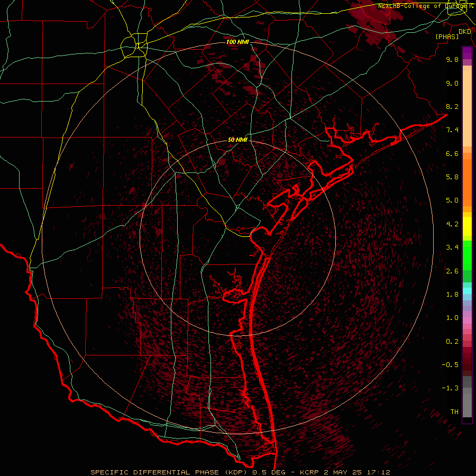476x476 pixels.
Task: Click the 7.4 scale value
Action: [x=452, y=130]
